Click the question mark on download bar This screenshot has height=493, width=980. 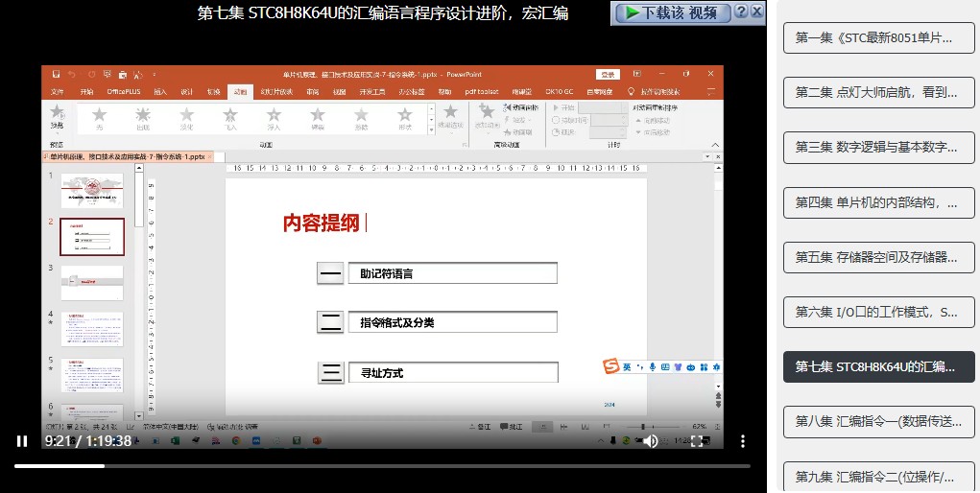pyautogui.click(x=741, y=12)
